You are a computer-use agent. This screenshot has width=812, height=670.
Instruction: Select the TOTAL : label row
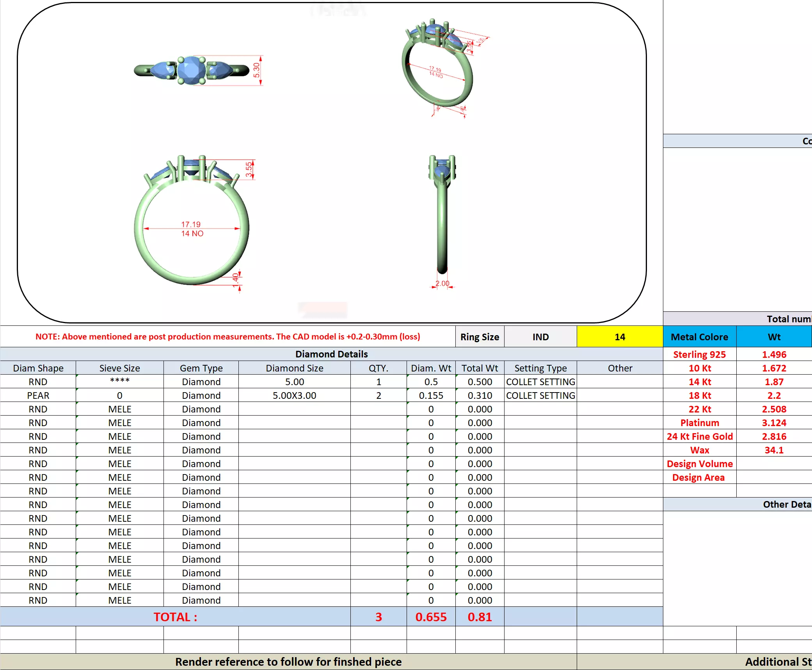pyautogui.click(x=175, y=617)
